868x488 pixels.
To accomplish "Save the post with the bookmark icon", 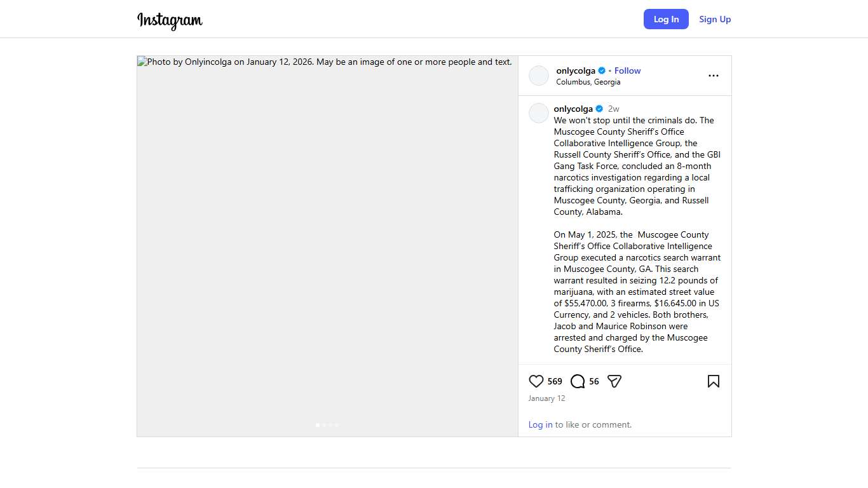I will [713, 381].
